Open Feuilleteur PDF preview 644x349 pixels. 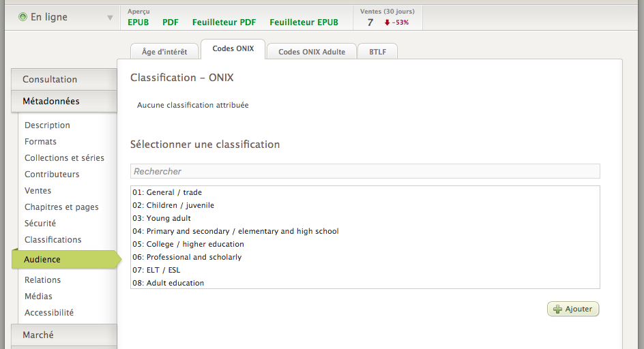point(224,22)
